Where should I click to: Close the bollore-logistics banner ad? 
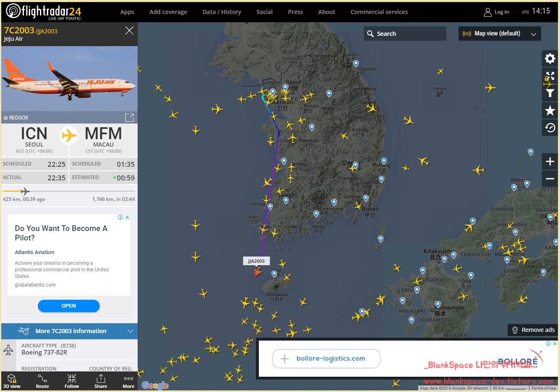(555, 344)
